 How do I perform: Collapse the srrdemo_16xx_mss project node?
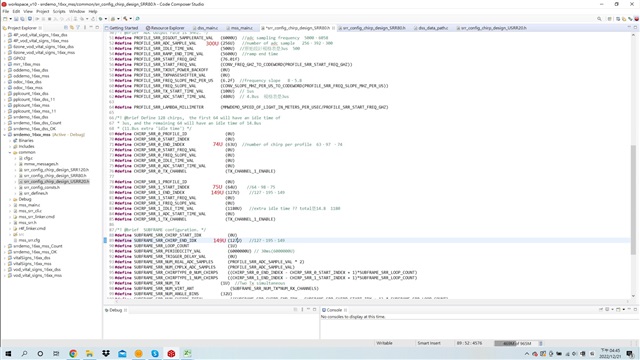point(4,135)
